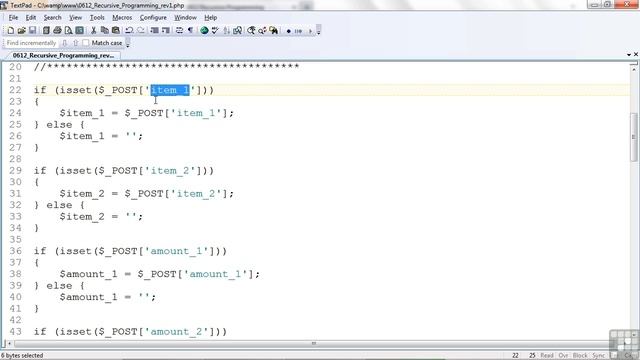640x360 pixels.
Task: Open the Edit menu
Action: (x=31, y=18)
